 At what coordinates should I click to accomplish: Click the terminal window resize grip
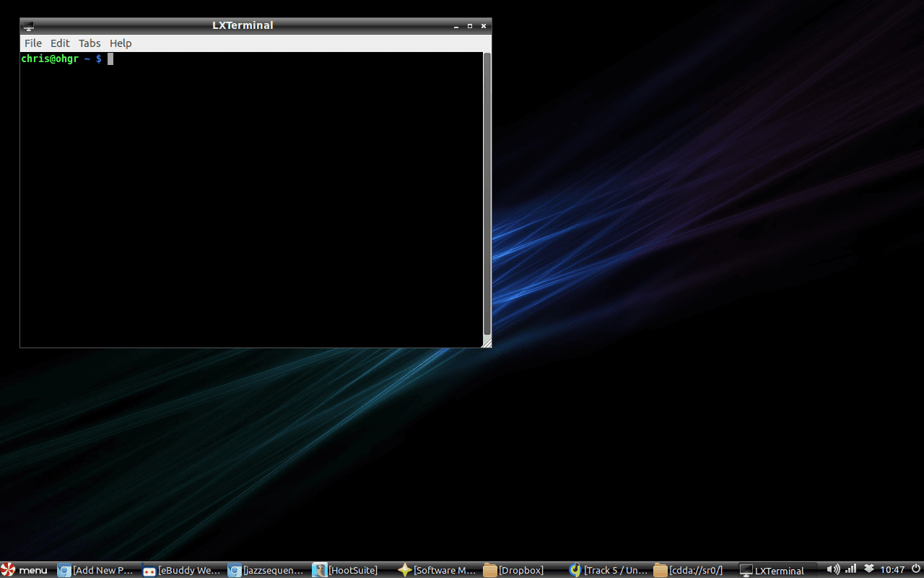click(x=487, y=343)
